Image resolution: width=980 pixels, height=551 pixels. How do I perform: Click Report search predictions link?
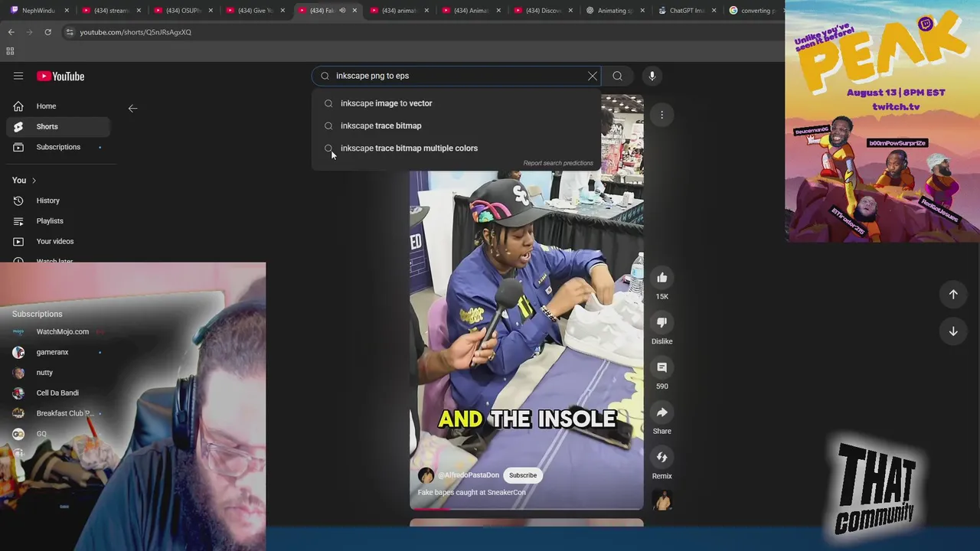pyautogui.click(x=558, y=163)
